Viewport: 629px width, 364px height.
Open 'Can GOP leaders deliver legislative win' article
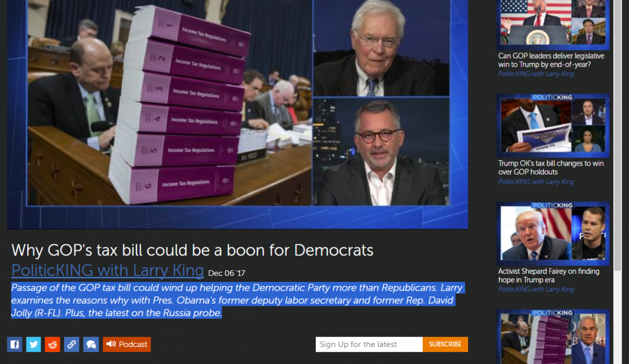point(551,60)
